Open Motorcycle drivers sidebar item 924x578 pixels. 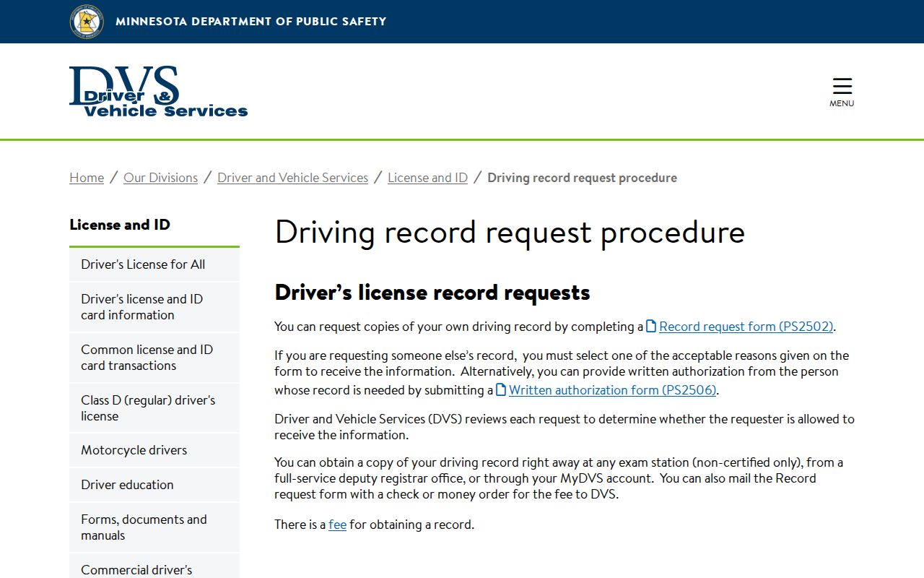[x=154, y=450]
